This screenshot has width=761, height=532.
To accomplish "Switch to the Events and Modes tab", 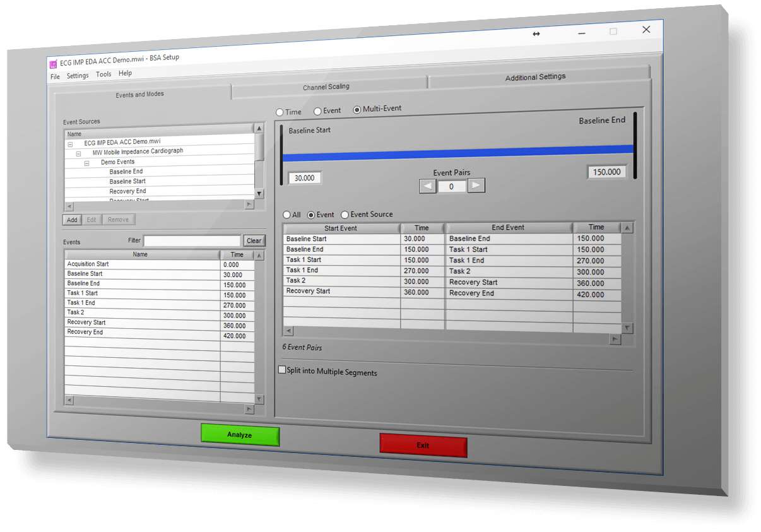I will click(x=140, y=94).
